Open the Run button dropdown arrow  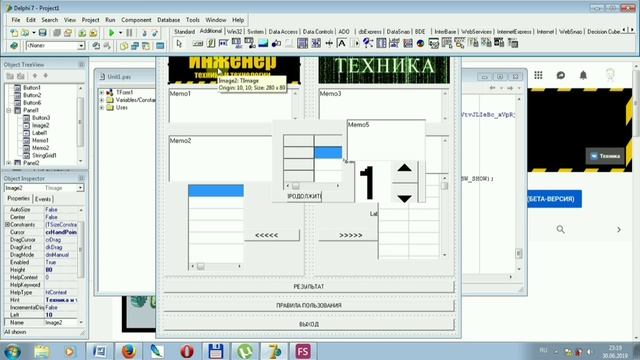tap(120, 33)
